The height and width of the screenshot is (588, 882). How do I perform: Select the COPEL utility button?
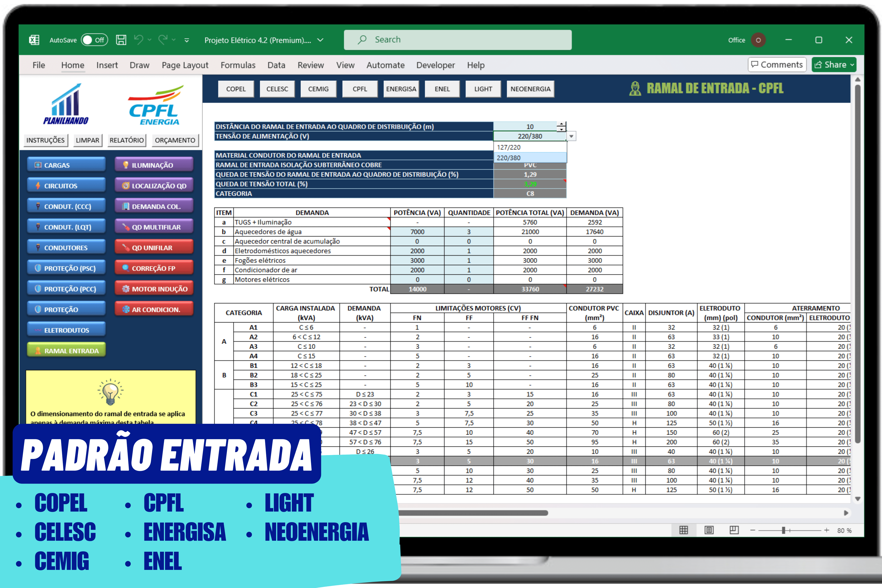coord(236,89)
